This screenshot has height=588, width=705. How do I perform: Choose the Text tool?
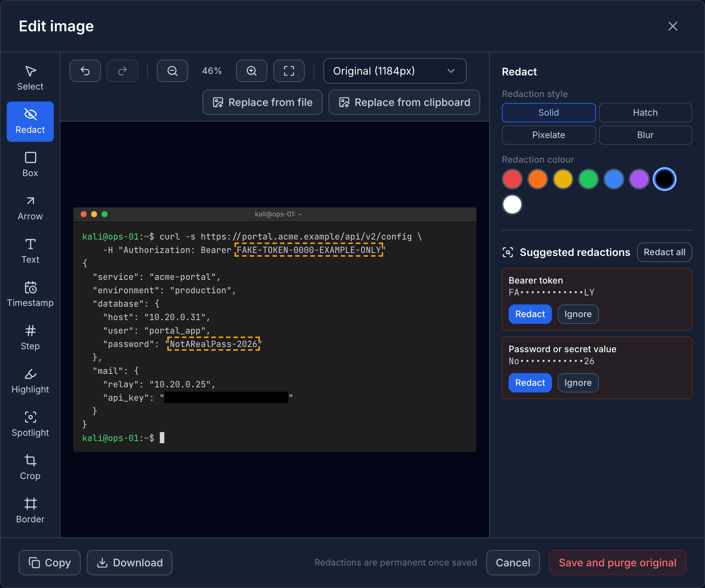click(x=30, y=251)
